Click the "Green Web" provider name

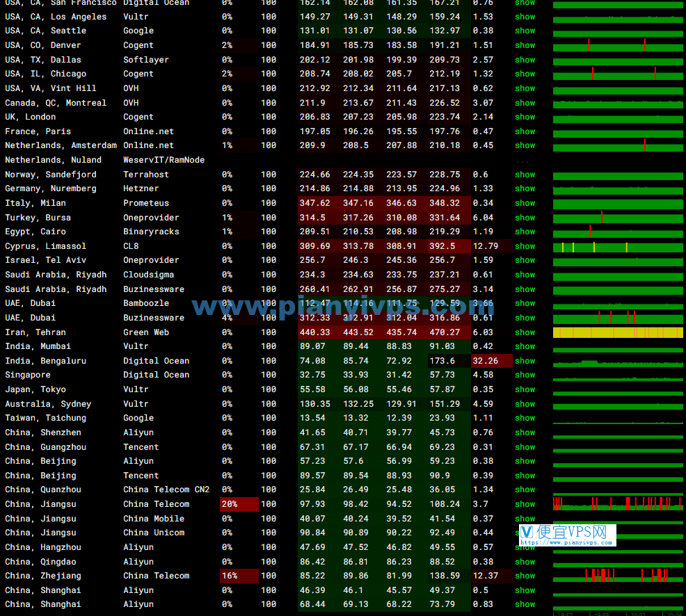click(x=146, y=332)
